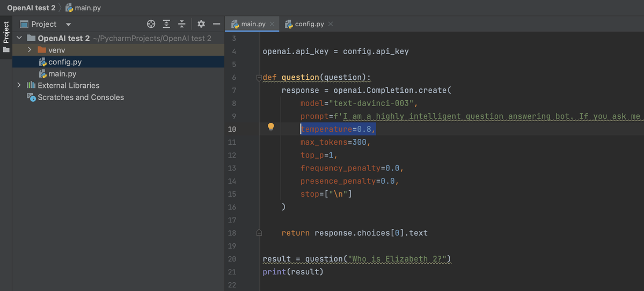The image size is (644, 291).
Task: Hide the Project panel with the minus icon
Action: coord(216,24)
